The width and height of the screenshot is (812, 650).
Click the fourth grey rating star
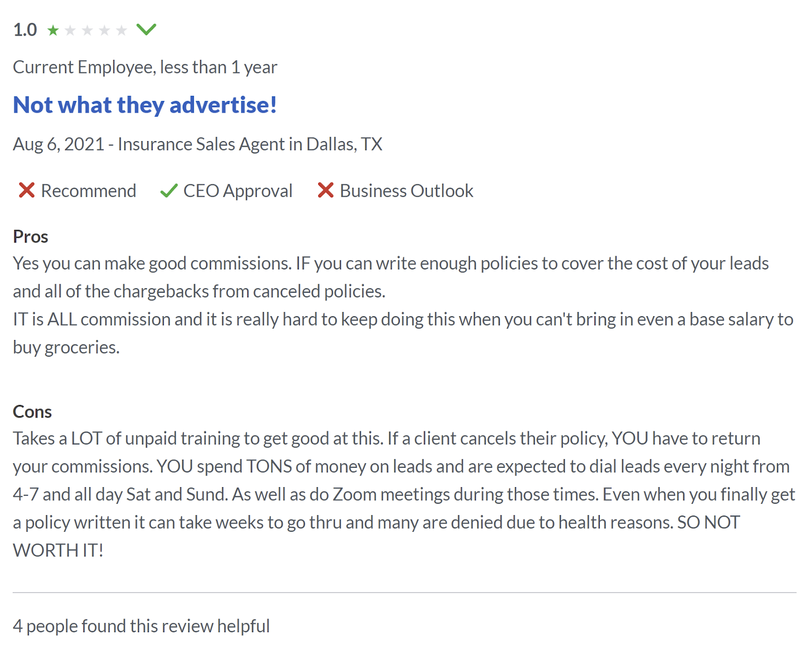(105, 30)
